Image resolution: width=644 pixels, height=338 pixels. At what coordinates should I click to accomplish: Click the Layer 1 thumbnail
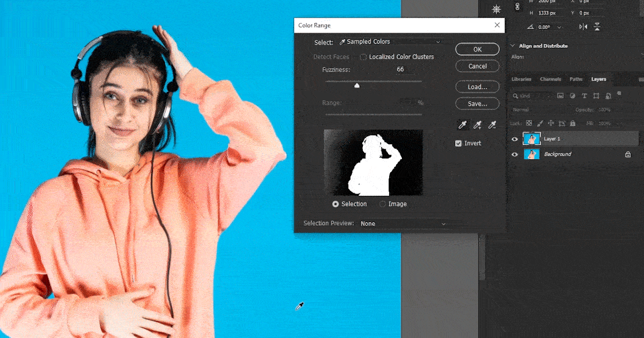tap(532, 138)
